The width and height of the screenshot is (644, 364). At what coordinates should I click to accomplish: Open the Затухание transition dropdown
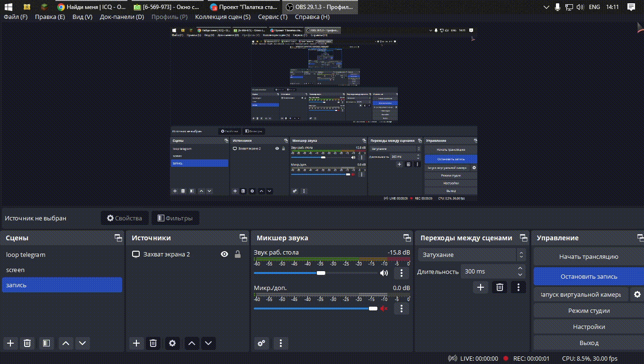(472, 255)
